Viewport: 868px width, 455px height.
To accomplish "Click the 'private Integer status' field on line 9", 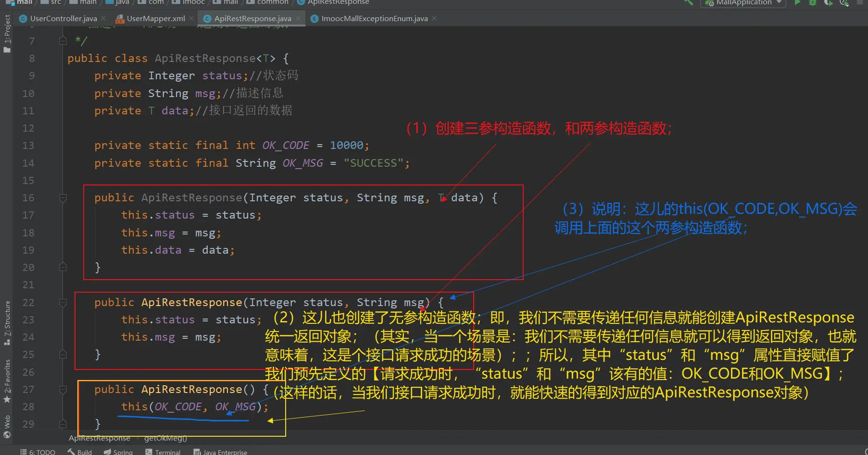I will (x=168, y=75).
